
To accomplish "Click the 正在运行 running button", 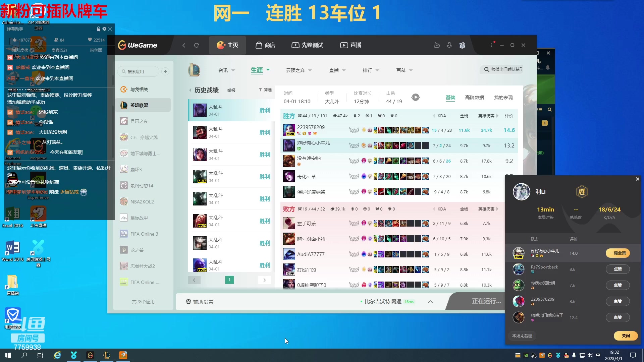I will pyautogui.click(x=486, y=301).
